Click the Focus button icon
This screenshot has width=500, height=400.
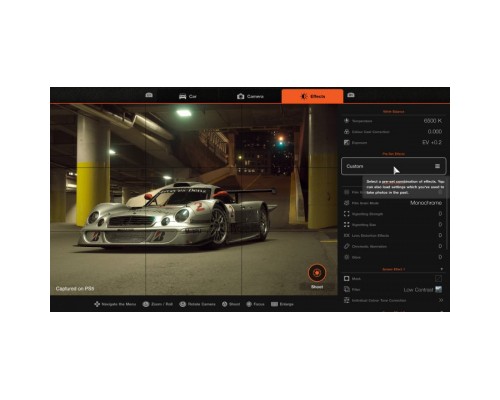pos(249,304)
